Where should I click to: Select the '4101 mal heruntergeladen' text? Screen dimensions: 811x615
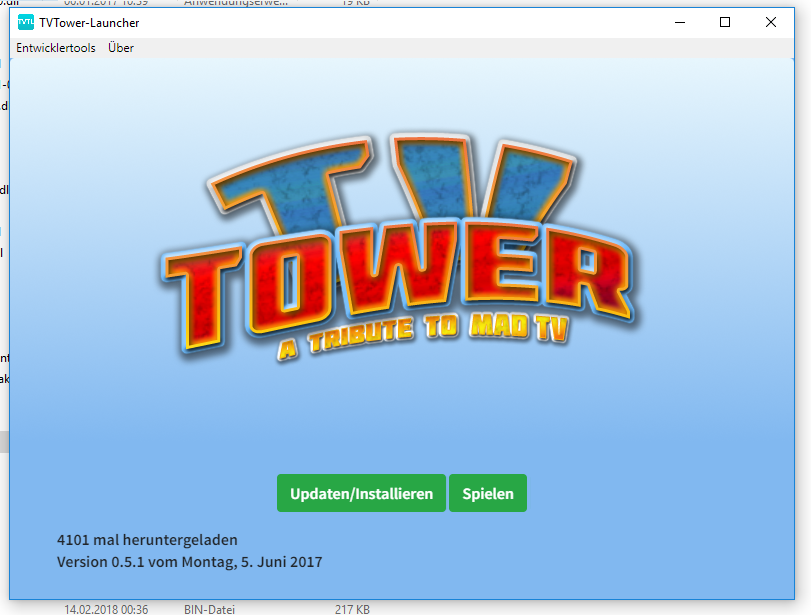pyautogui.click(x=147, y=540)
